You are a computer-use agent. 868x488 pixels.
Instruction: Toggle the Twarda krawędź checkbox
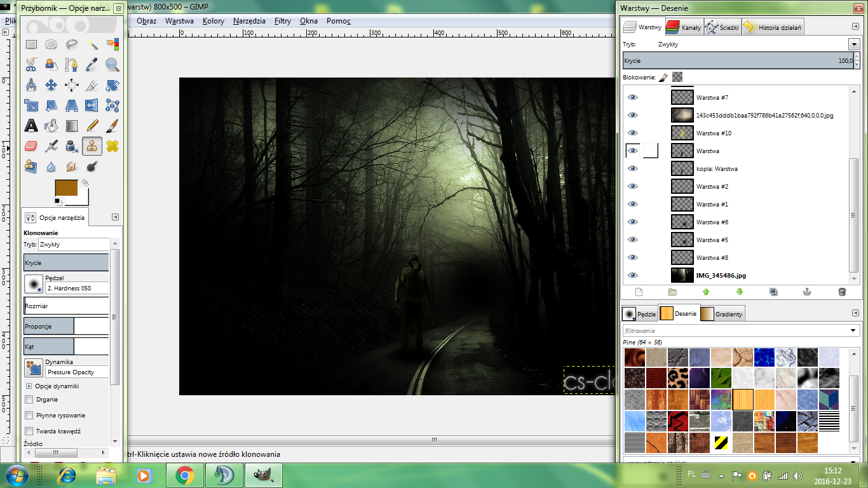pyautogui.click(x=29, y=431)
